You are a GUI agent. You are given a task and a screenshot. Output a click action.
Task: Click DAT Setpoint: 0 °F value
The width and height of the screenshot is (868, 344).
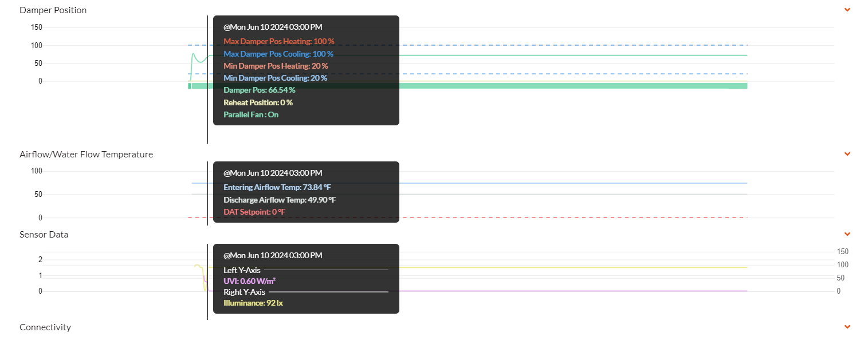coord(254,212)
